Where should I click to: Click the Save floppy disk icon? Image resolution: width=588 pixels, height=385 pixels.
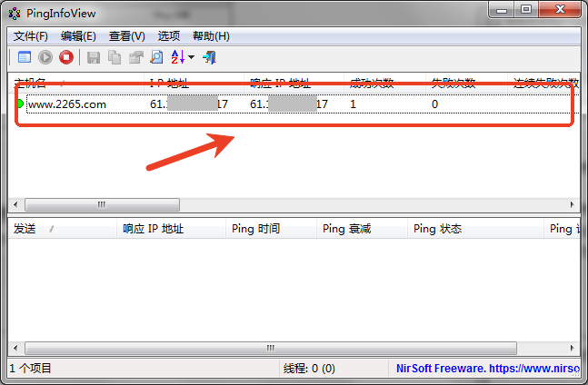point(94,57)
